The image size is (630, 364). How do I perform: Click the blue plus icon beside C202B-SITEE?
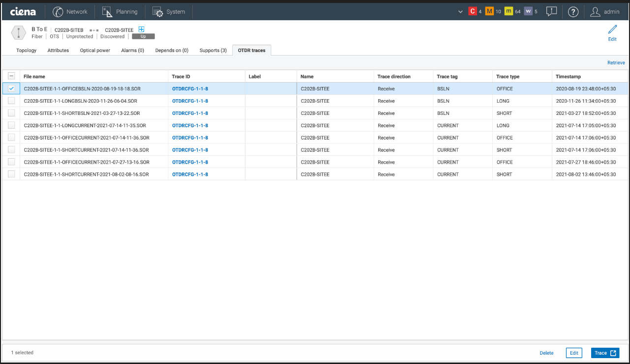point(142,29)
